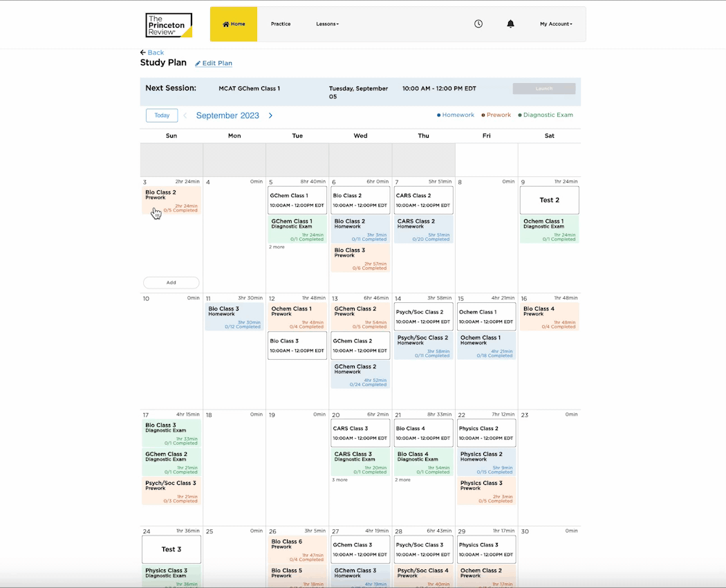
Task: Click the Homework legend dot
Action: click(438, 116)
